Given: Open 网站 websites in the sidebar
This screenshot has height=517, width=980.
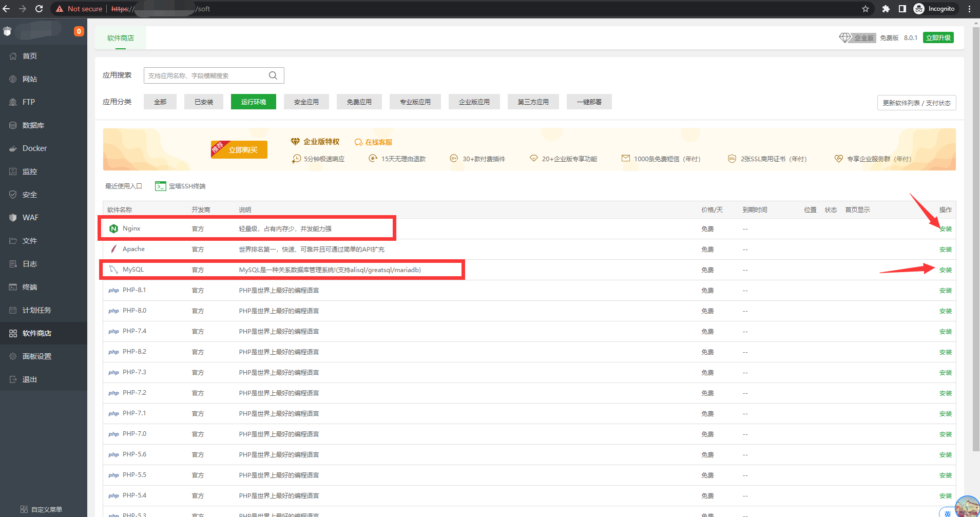Looking at the screenshot, I should pyautogui.click(x=44, y=79).
